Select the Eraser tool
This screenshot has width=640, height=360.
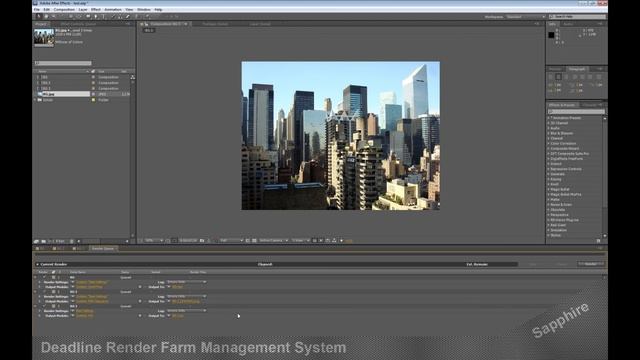coord(127,16)
